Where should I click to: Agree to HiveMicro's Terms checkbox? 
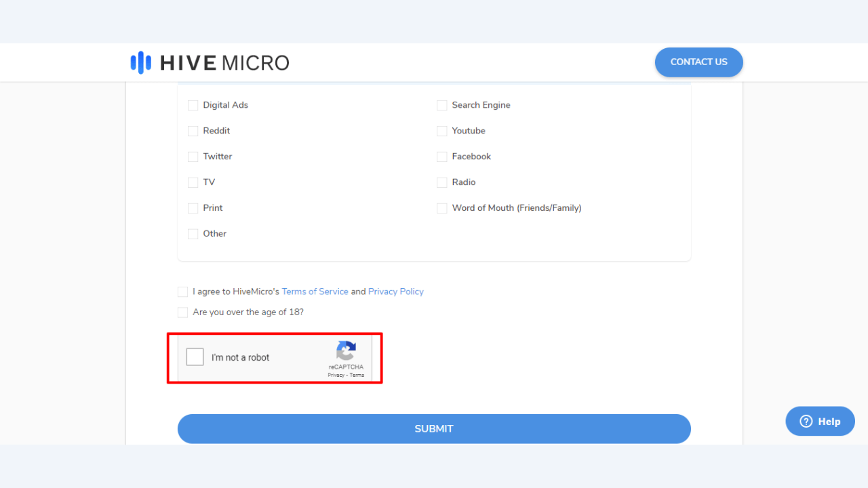(x=183, y=291)
